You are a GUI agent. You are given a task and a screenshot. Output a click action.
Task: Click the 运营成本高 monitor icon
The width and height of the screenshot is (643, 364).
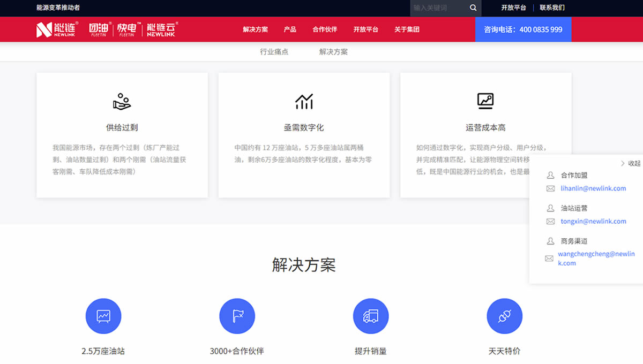(485, 101)
